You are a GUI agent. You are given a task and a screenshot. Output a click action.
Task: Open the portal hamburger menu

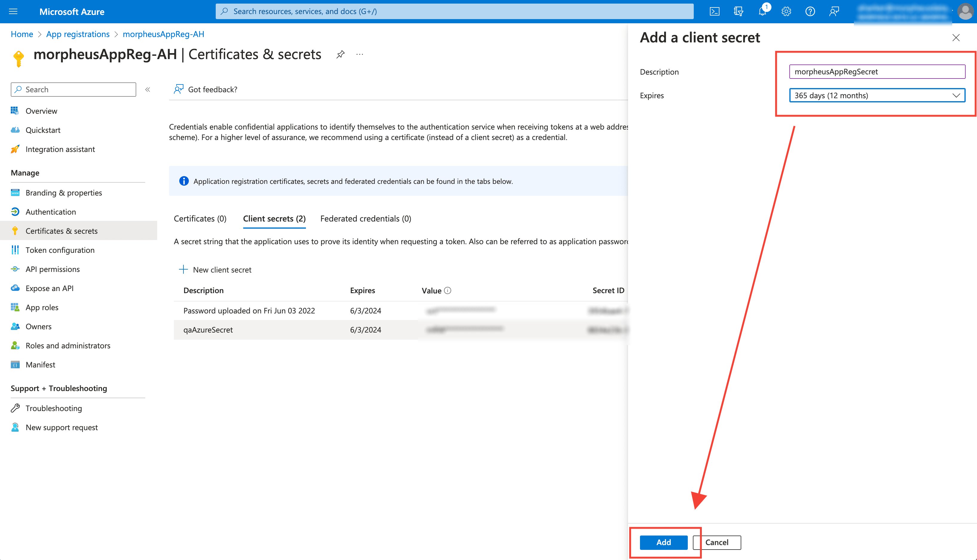[13, 12]
